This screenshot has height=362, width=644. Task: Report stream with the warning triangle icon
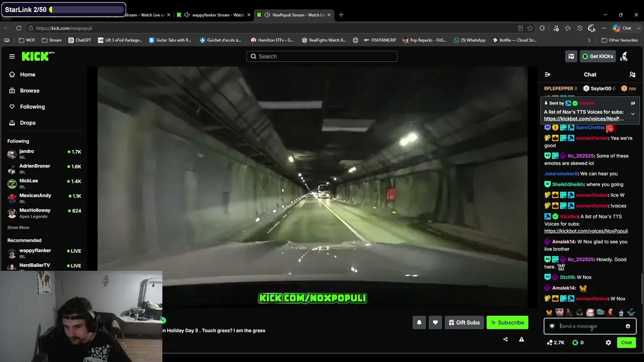coord(522,339)
